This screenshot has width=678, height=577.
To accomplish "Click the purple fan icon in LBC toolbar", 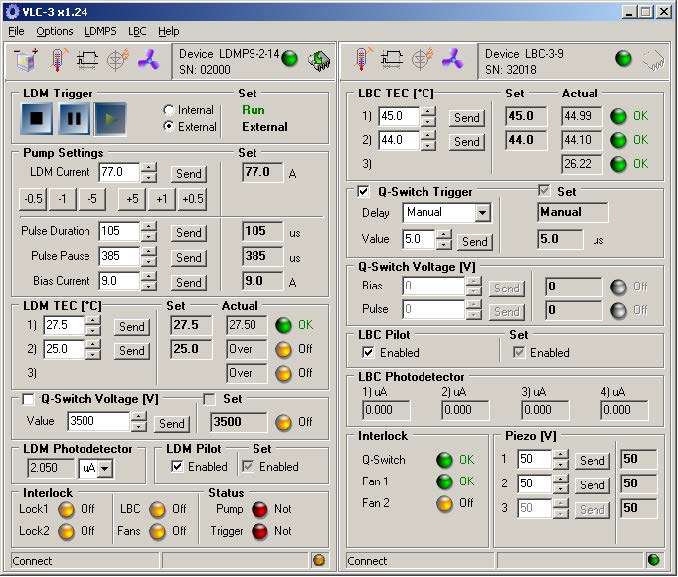I will tap(452, 60).
